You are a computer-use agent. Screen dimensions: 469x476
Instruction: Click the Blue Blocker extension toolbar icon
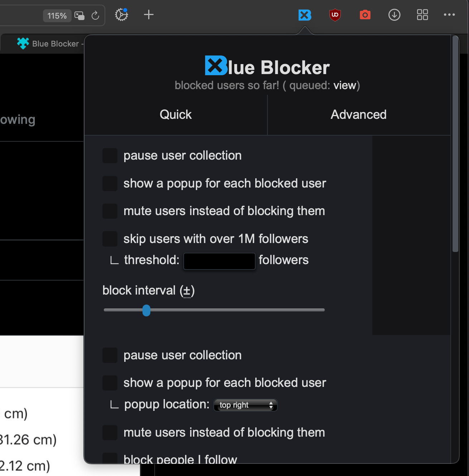[x=305, y=15]
